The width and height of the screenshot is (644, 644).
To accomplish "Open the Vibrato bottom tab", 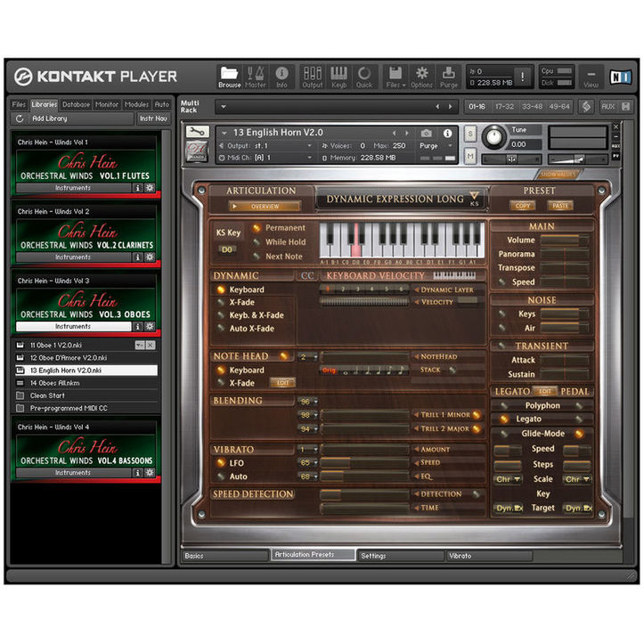I will point(489,556).
